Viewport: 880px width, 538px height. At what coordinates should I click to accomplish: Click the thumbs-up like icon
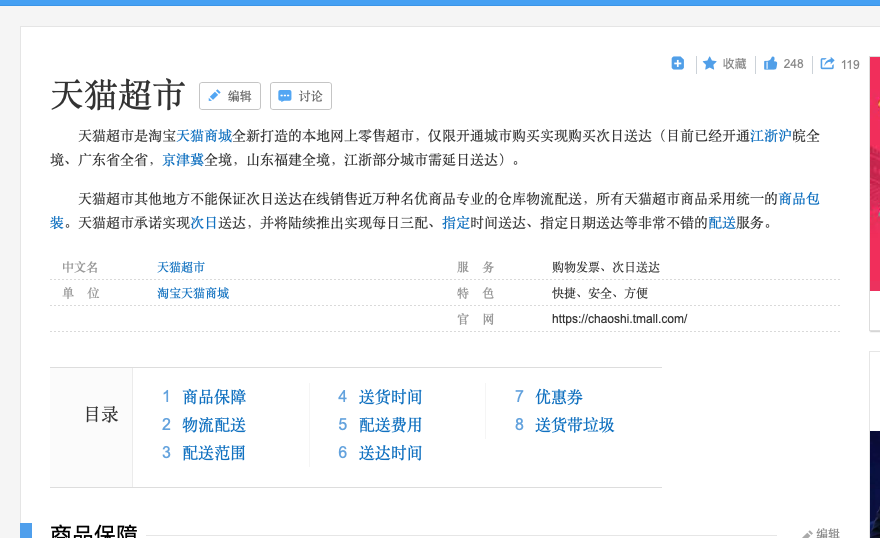point(771,63)
